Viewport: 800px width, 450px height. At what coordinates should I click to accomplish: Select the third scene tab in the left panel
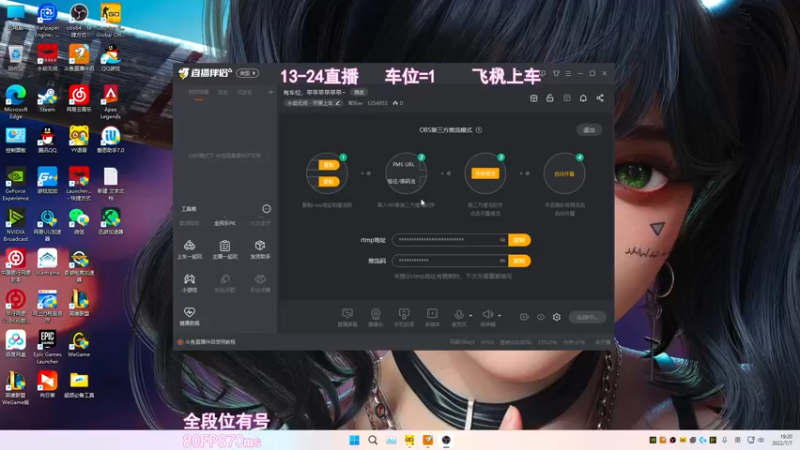point(244,92)
